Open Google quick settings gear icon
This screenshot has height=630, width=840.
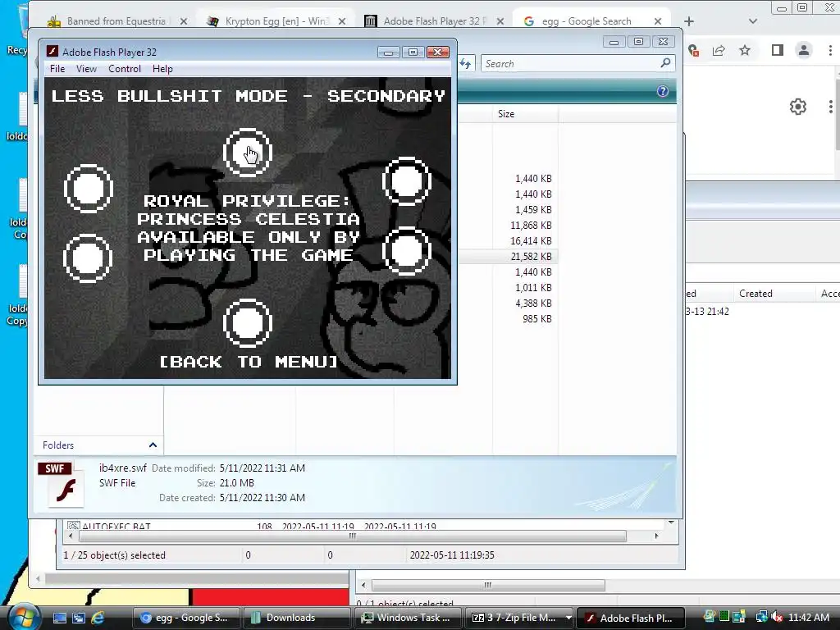pos(797,106)
